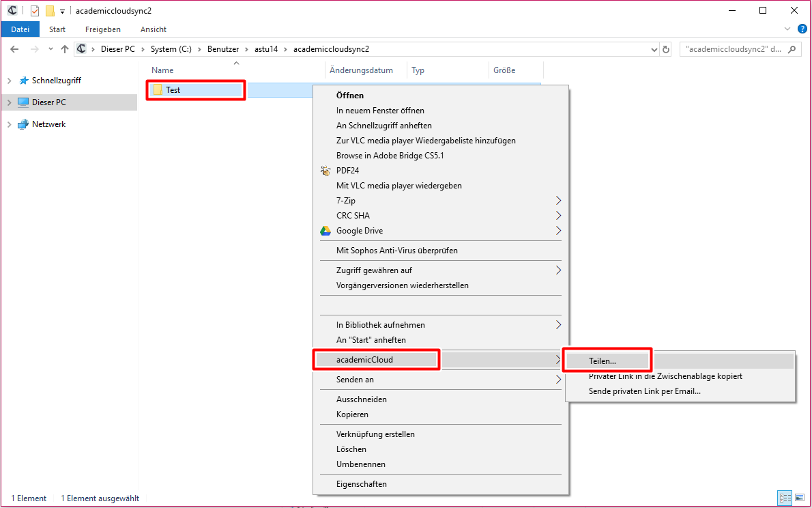
Task: Click into the search input field
Action: 733,49
